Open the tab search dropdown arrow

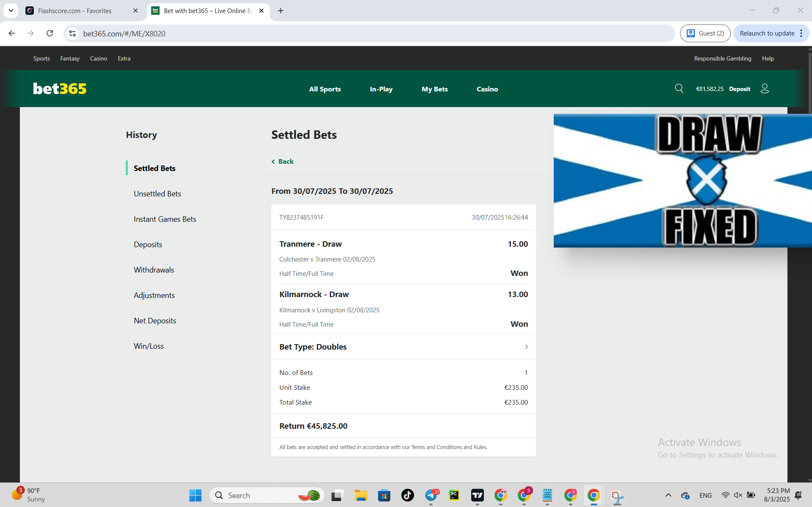(x=11, y=11)
